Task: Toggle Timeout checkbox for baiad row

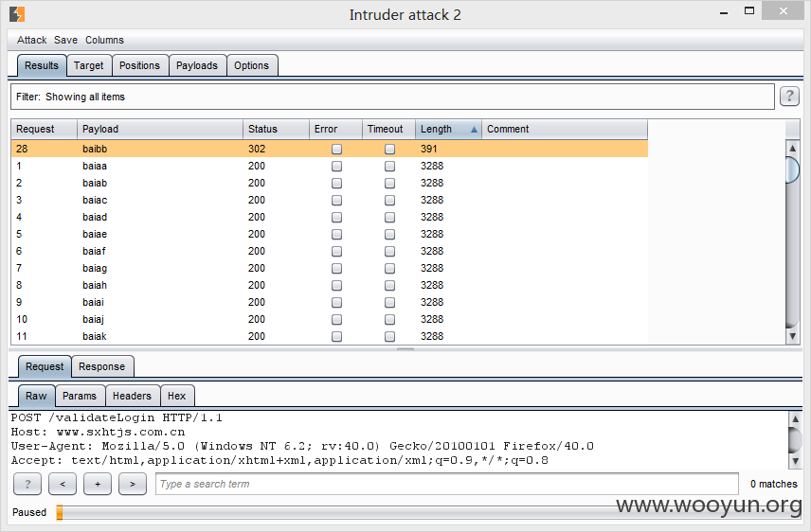Action: tap(390, 217)
